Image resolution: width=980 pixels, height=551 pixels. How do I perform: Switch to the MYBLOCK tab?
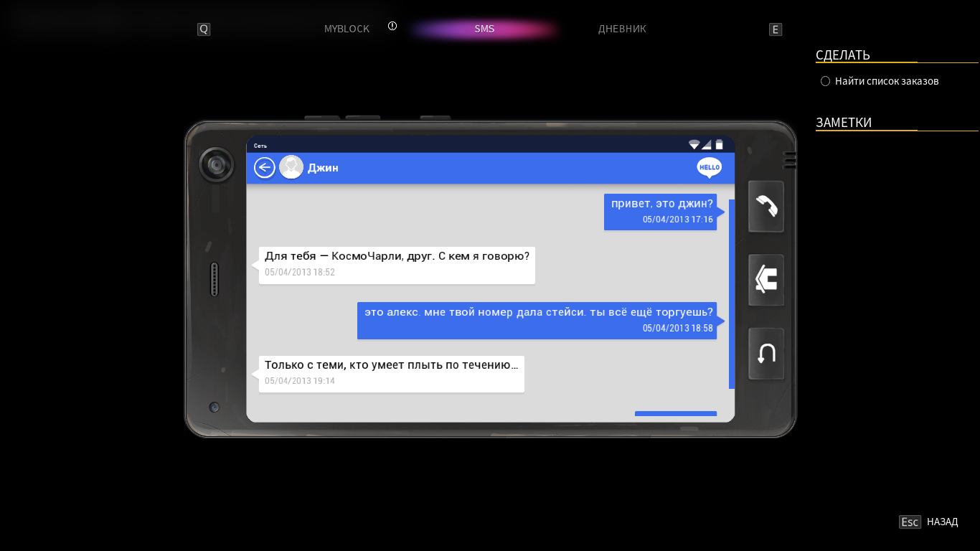tap(347, 29)
